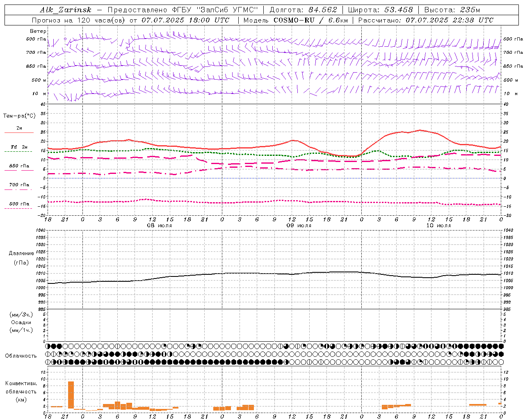Viewport: 525px width, 420px height.
Task: Click the Давление pressure panel title
Action: coord(21,253)
